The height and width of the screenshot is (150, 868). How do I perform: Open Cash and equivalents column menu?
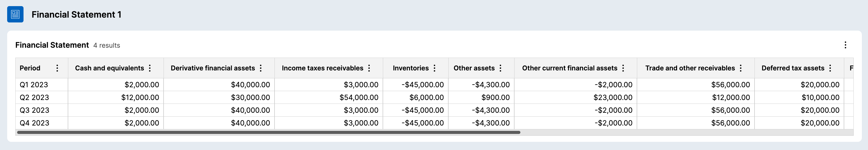pos(150,68)
